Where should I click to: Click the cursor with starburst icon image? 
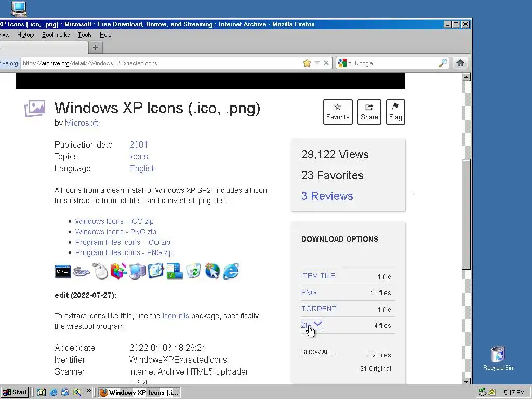tap(212, 271)
